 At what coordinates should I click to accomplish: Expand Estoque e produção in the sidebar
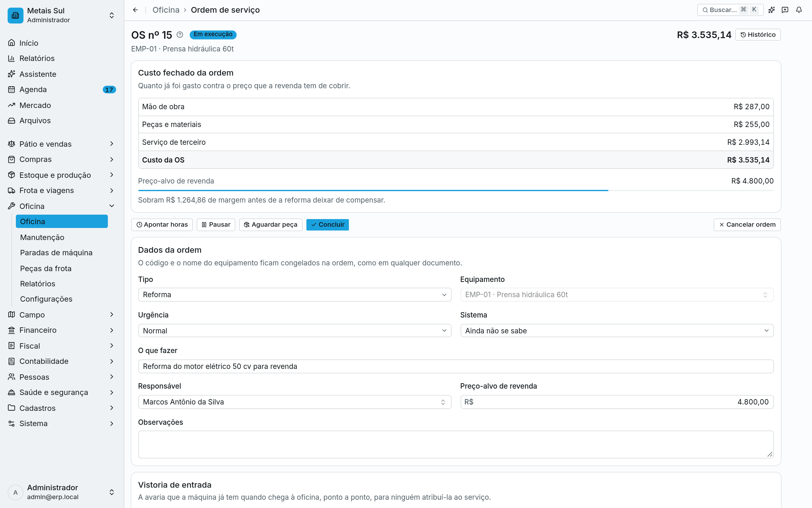point(62,175)
